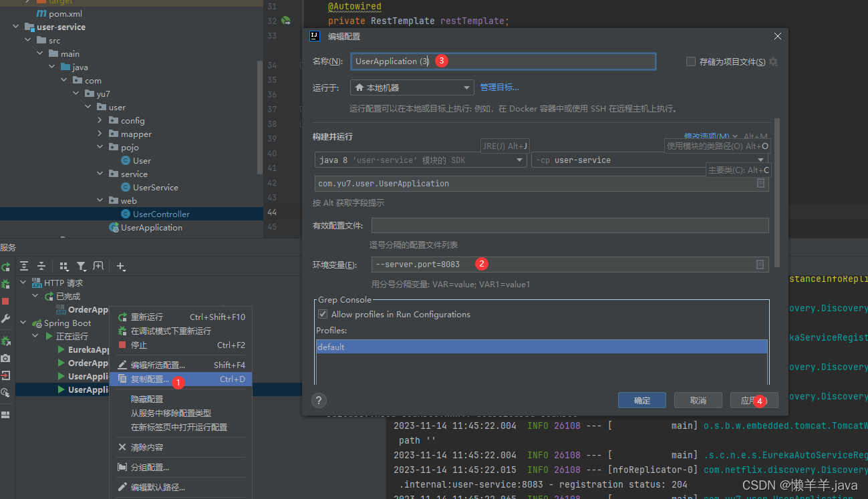Select 清除内容 in context menu
The image size is (868, 499).
tap(181, 447)
